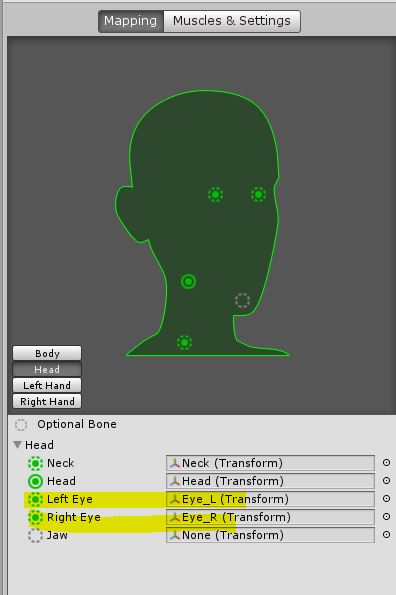Click the Head view button
Image resolution: width=396 pixels, height=595 pixels.
[x=47, y=369]
